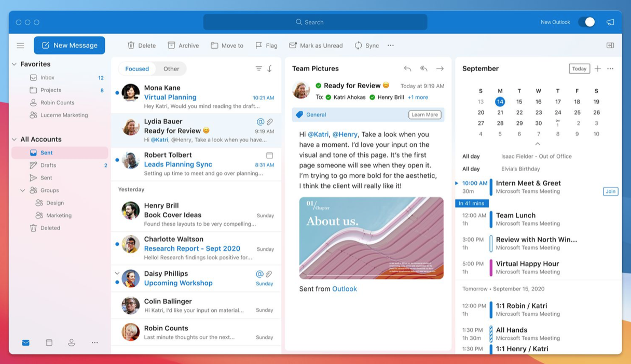Expand Daisy Phillips conversation thread
Image resolution: width=631 pixels, height=364 pixels.
pyautogui.click(x=117, y=273)
